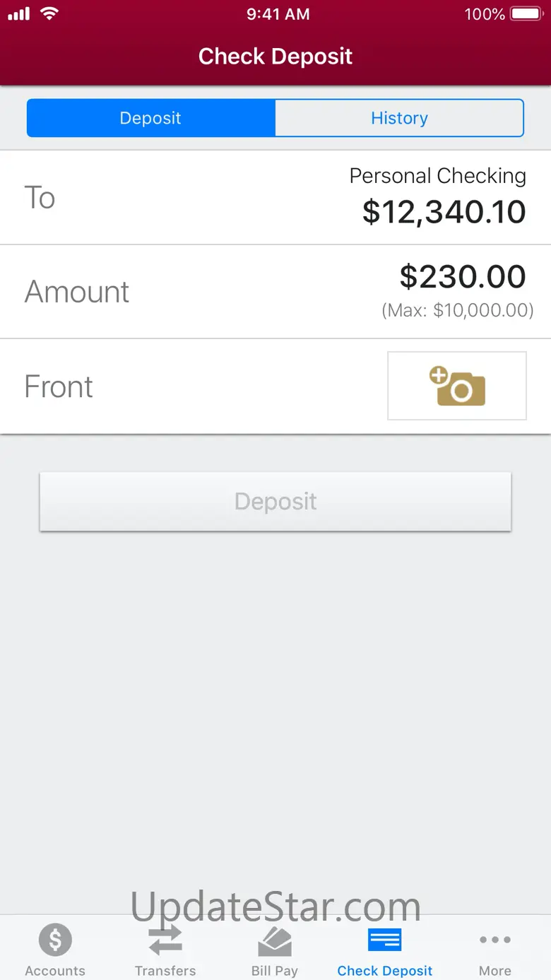Tap the Transfers arrows icon
This screenshot has width=551, height=980.
[165, 940]
